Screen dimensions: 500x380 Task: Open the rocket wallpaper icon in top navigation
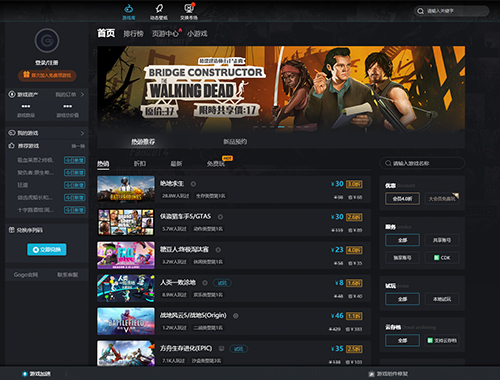[159, 8]
